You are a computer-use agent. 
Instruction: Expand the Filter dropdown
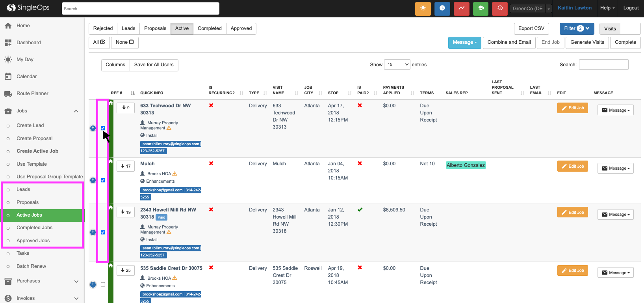577,28
